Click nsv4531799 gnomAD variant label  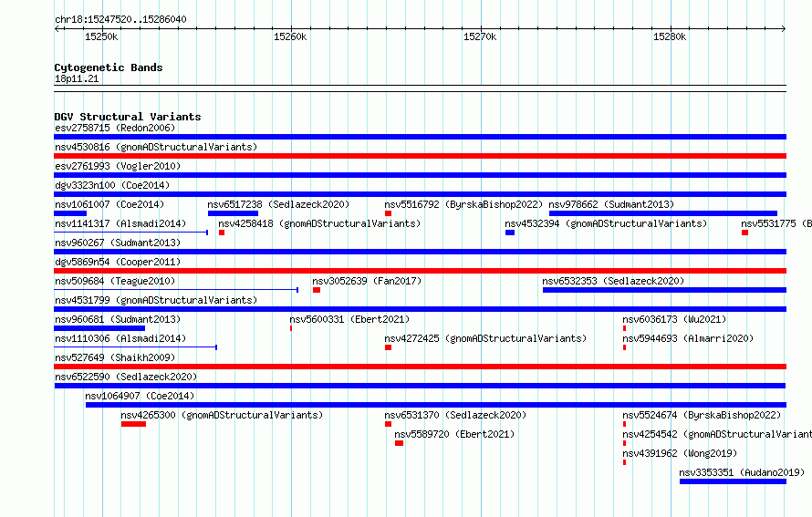[x=156, y=300]
